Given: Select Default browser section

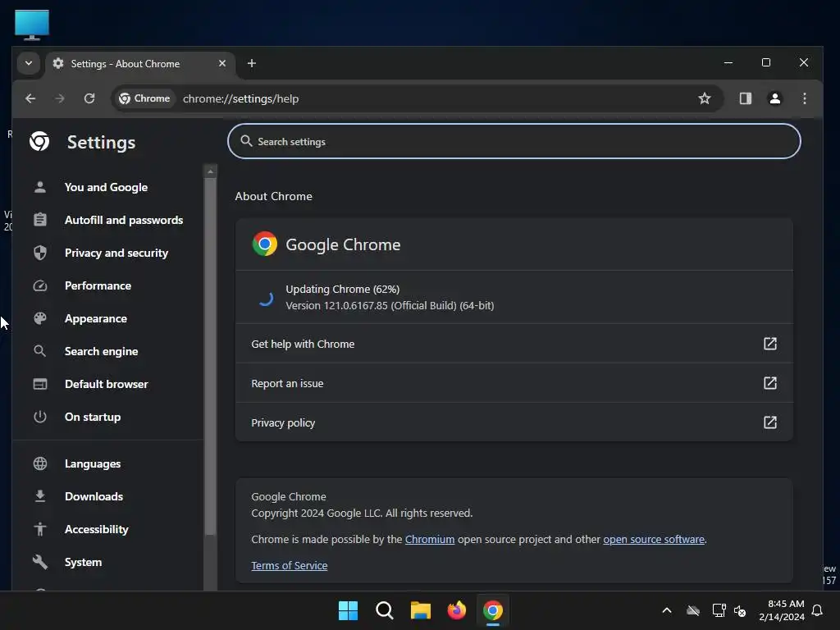Looking at the screenshot, I should click(x=106, y=384).
